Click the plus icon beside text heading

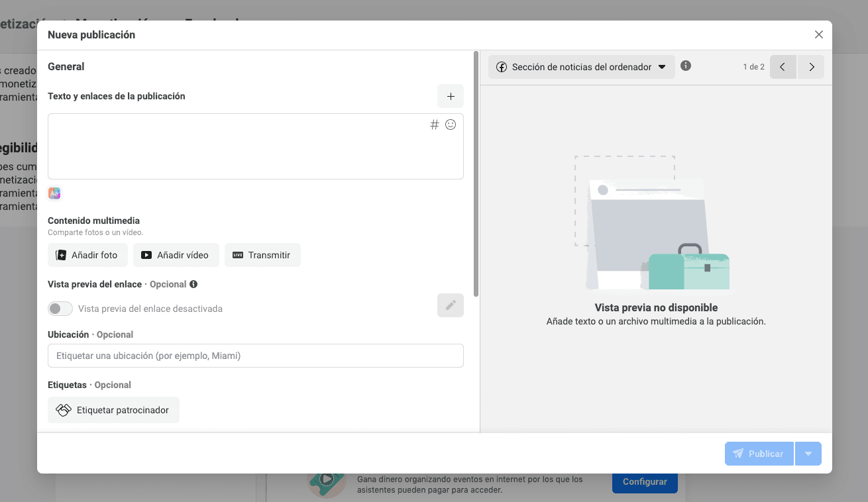coord(451,96)
